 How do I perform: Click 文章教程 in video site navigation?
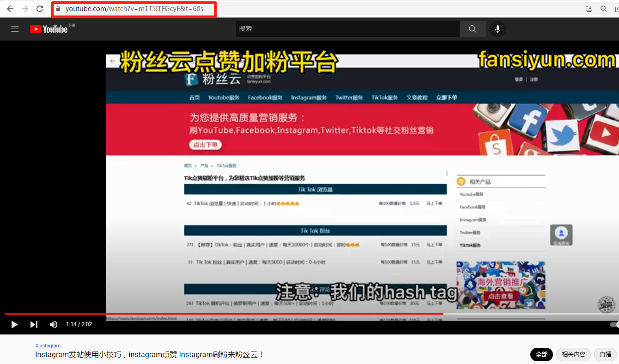(x=417, y=98)
